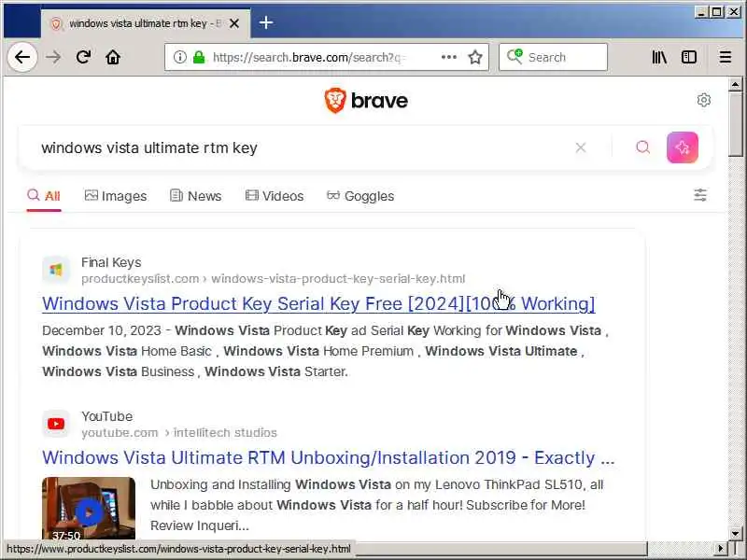Screen dimensions: 747x560
Task: Click the Brave logo at top of page
Action: (366, 101)
